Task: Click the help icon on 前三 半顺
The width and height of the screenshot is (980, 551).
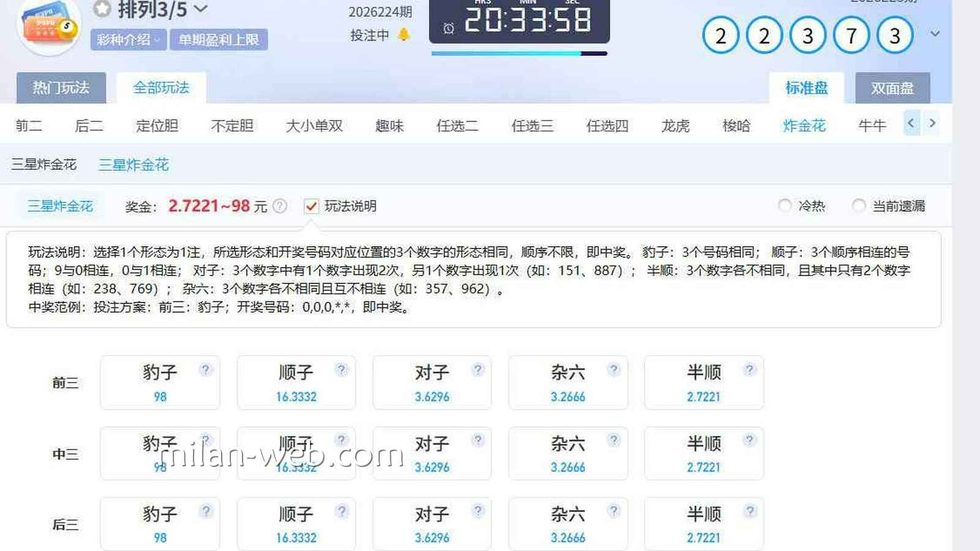Action: click(x=750, y=369)
